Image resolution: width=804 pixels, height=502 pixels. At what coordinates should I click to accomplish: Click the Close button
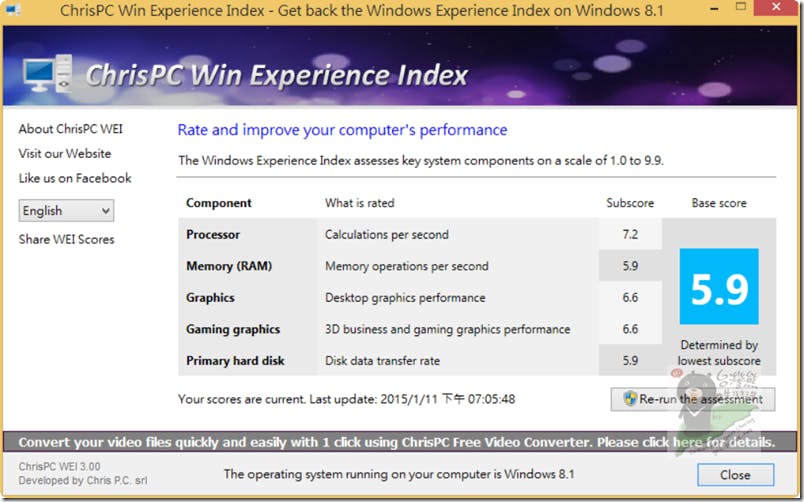pos(735,475)
